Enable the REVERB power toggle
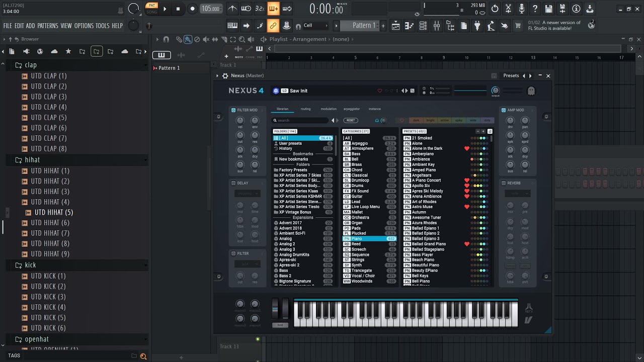644x362 pixels. click(503, 183)
